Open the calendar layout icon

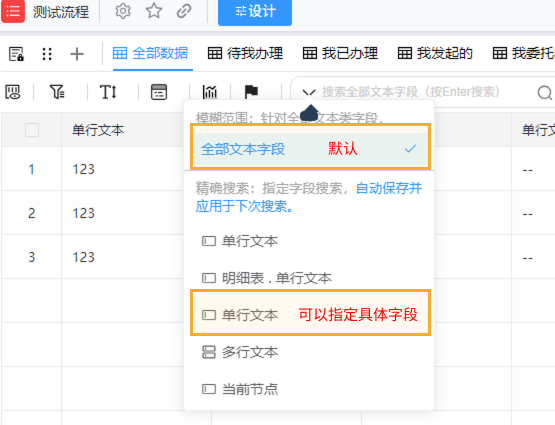159,92
